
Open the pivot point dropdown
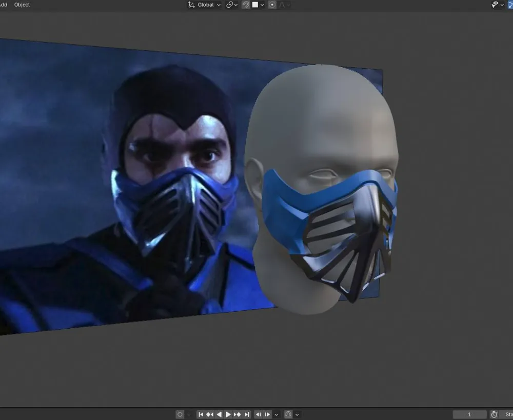pos(232,5)
